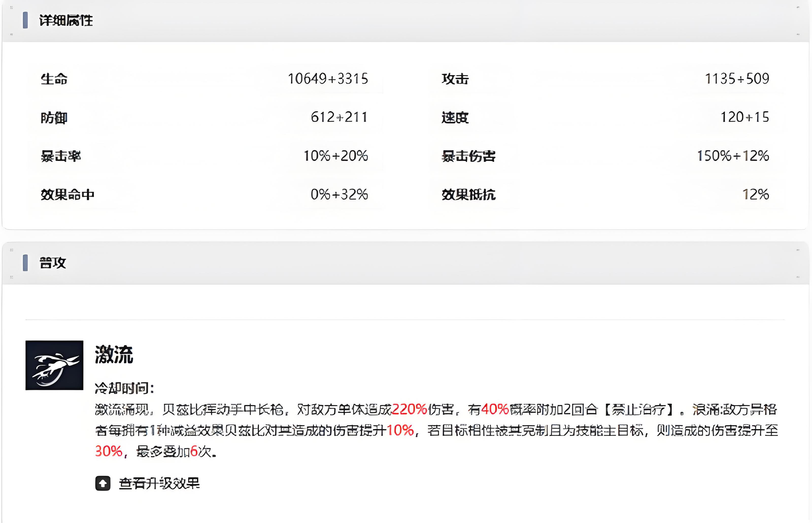
Task: Click the 生命 stat label
Action: (54, 79)
